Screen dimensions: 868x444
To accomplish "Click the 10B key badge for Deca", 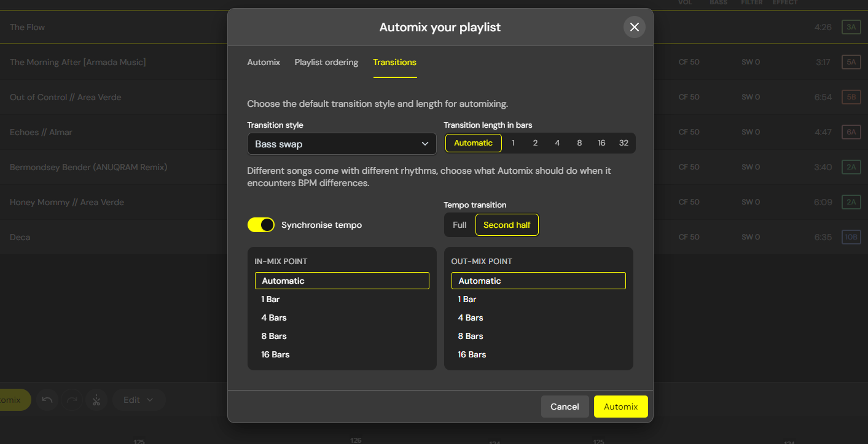I will (851, 237).
